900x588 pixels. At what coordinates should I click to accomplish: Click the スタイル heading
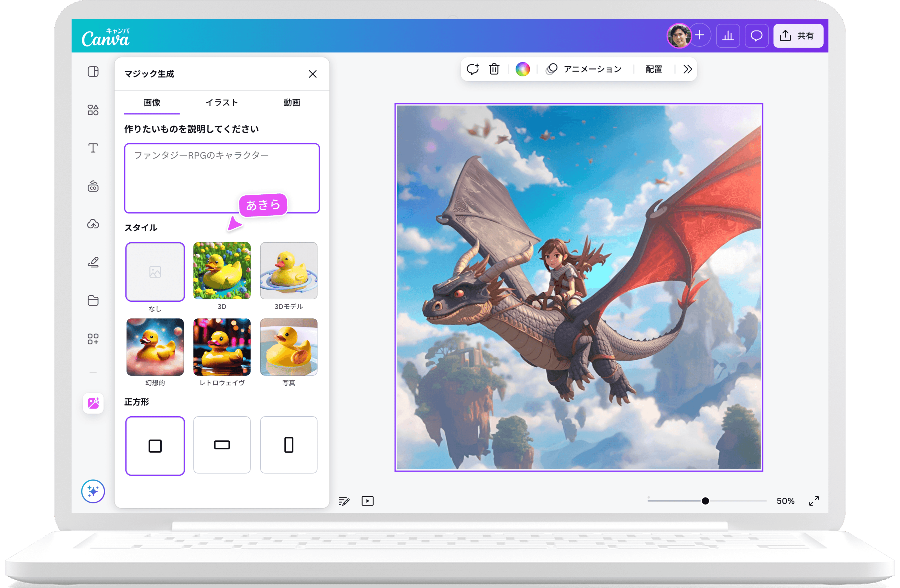coord(141,228)
